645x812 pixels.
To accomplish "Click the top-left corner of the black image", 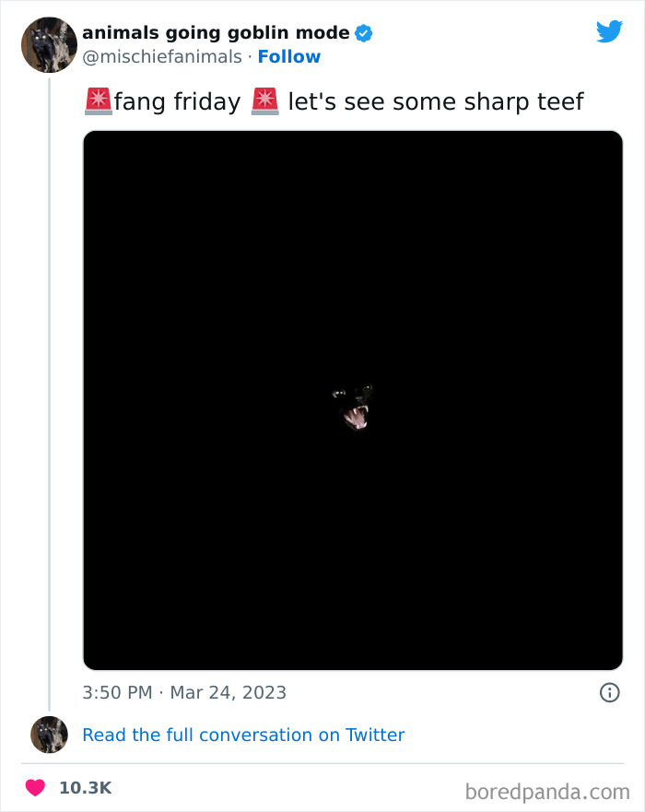I will tap(89, 137).
